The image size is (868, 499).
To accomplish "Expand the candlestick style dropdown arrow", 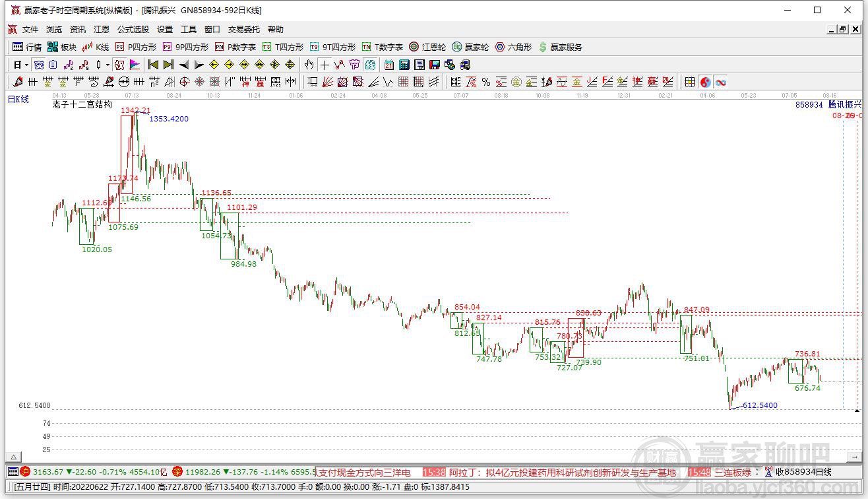I will (x=108, y=65).
